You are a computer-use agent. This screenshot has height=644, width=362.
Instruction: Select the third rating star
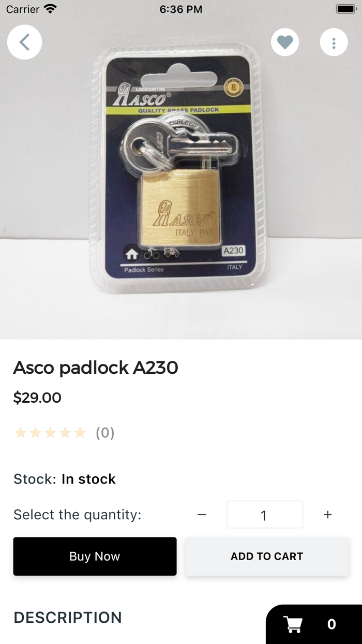tap(50, 432)
